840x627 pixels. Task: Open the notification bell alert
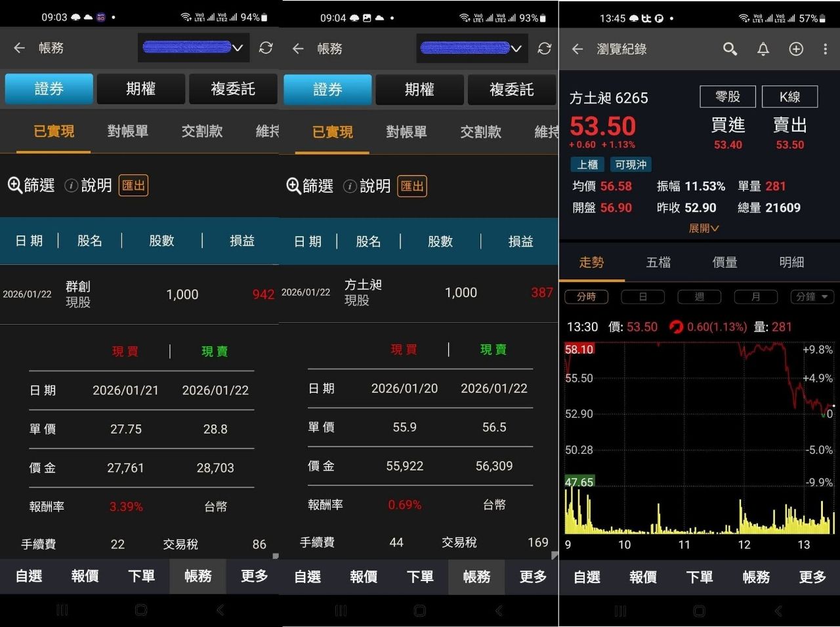pyautogui.click(x=763, y=49)
